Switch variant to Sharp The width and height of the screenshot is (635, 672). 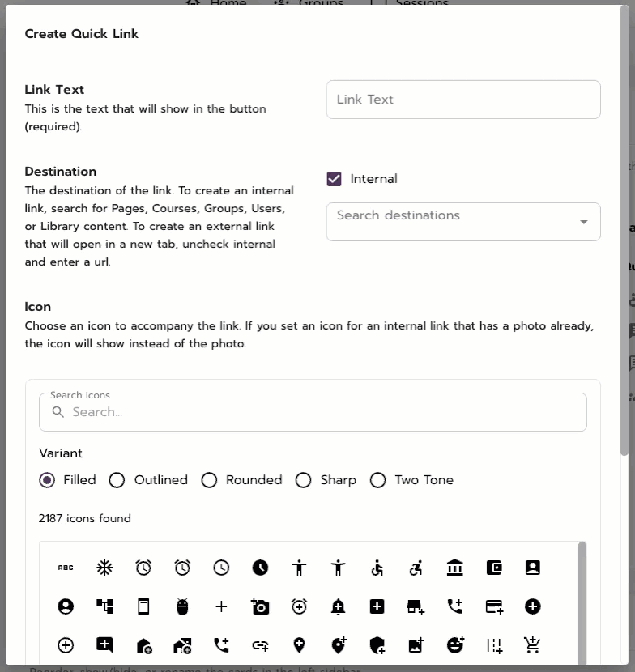click(303, 480)
